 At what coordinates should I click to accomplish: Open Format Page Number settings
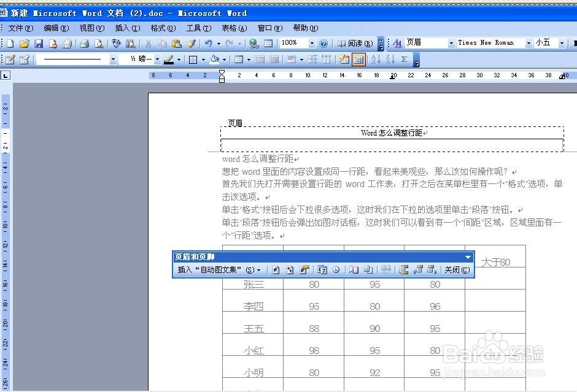click(x=303, y=269)
